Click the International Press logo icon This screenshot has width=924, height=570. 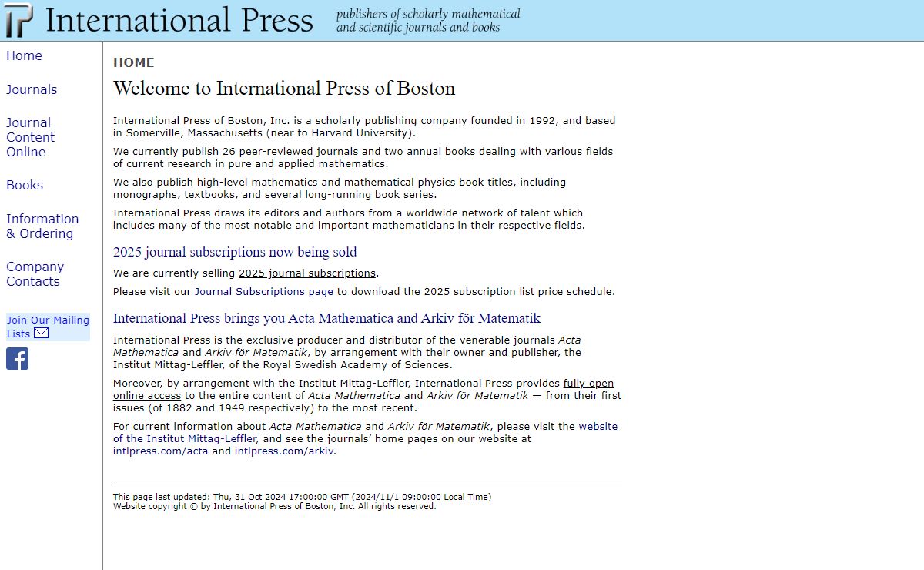(x=19, y=20)
